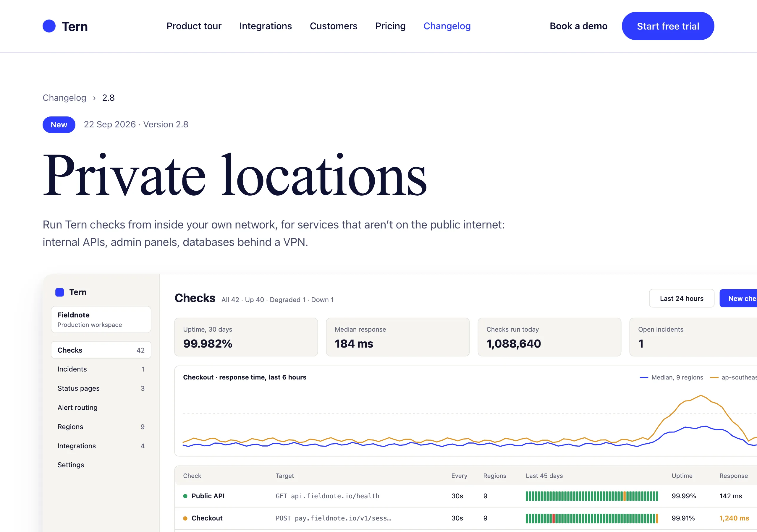Click the Book a demo link
The image size is (757, 532).
pyautogui.click(x=578, y=26)
